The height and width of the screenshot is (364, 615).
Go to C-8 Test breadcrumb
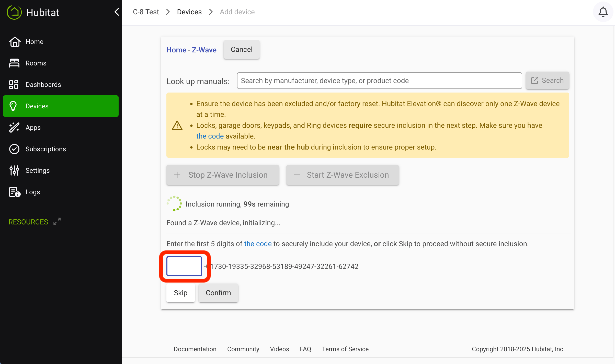coord(146,12)
